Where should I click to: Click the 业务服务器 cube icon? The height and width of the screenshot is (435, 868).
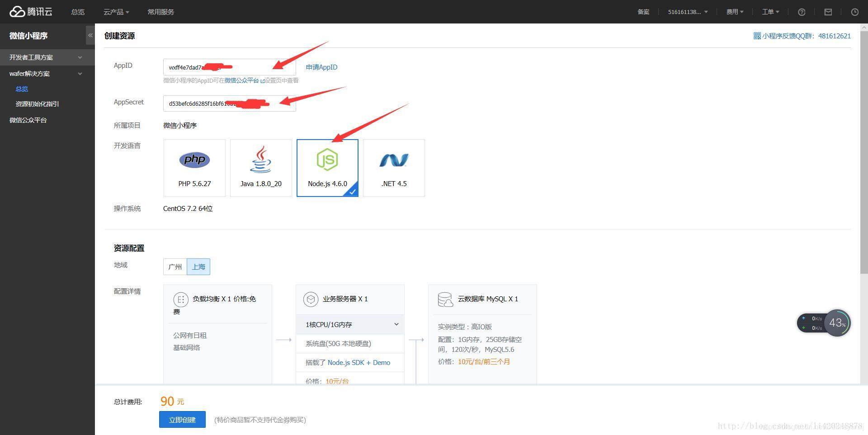point(310,299)
